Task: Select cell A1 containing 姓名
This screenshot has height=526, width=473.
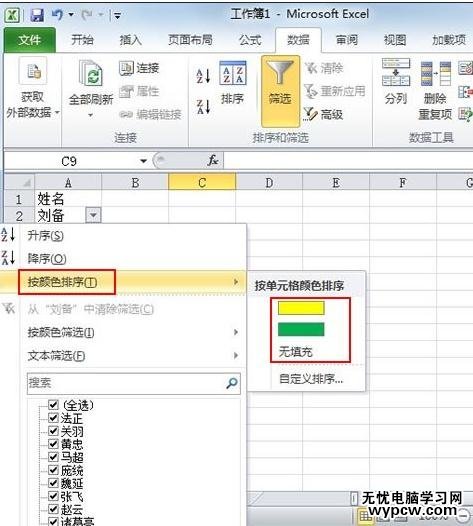Action: tap(68, 199)
